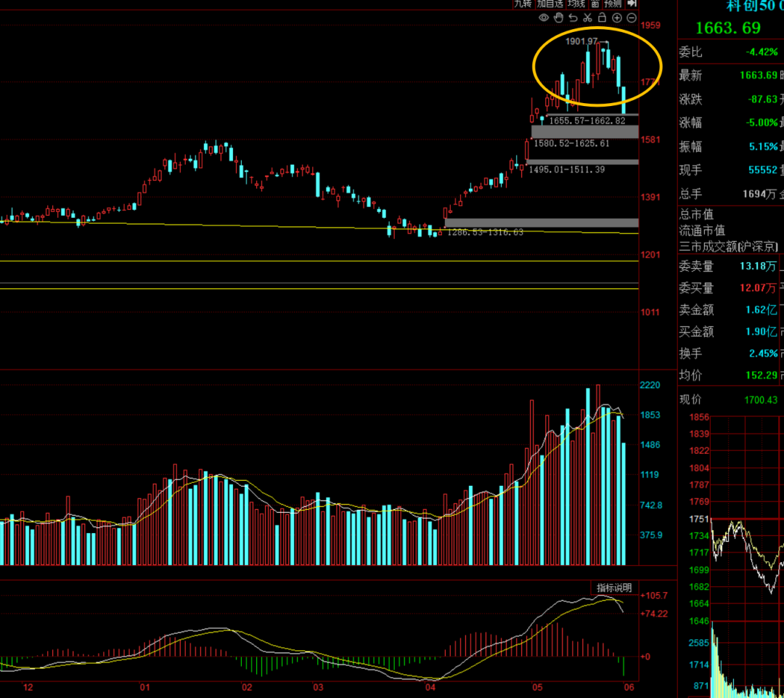Click the +105.7 MACD axis label

(x=654, y=596)
